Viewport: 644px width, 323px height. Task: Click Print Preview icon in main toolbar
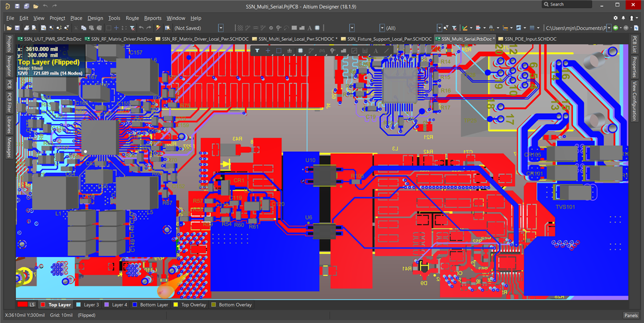click(34, 28)
